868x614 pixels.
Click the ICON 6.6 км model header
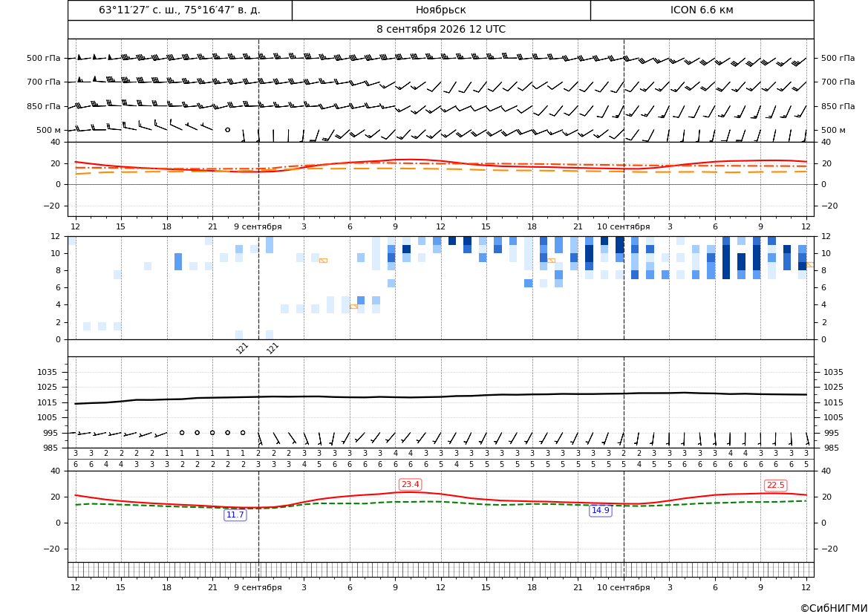pos(702,10)
